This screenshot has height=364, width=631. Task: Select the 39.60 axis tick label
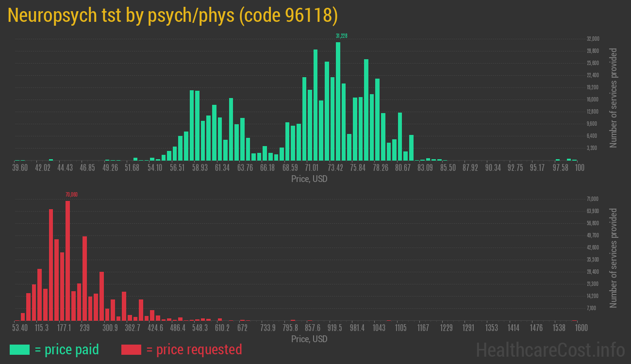pyautogui.click(x=20, y=167)
